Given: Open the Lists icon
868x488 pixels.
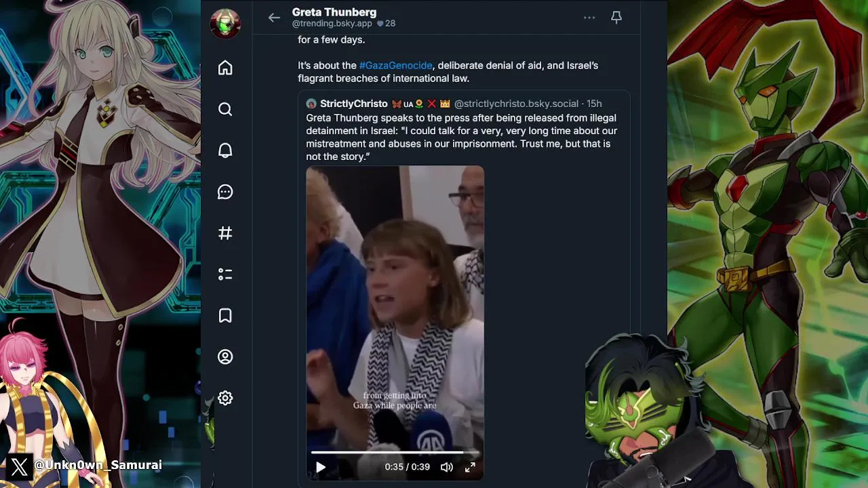Looking at the screenshot, I should pyautogui.click(x=225, y=274).
